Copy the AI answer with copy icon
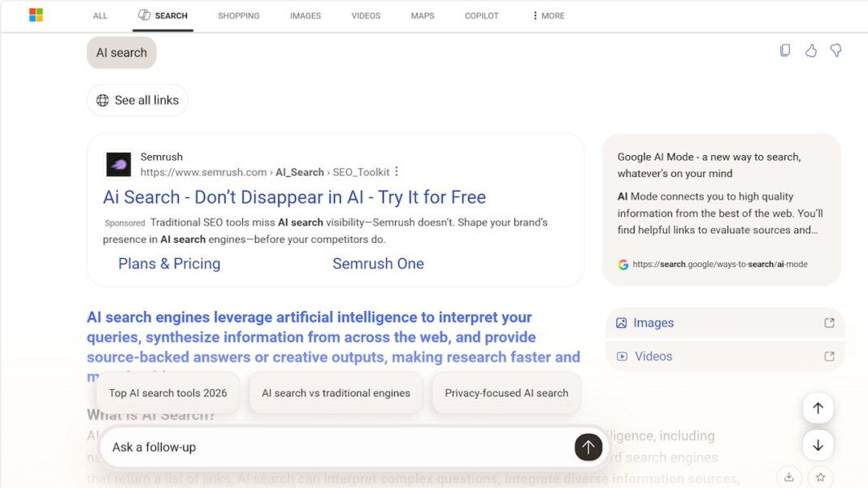The height and width of the screenshot is (488, 868). (x=785, y=50)
